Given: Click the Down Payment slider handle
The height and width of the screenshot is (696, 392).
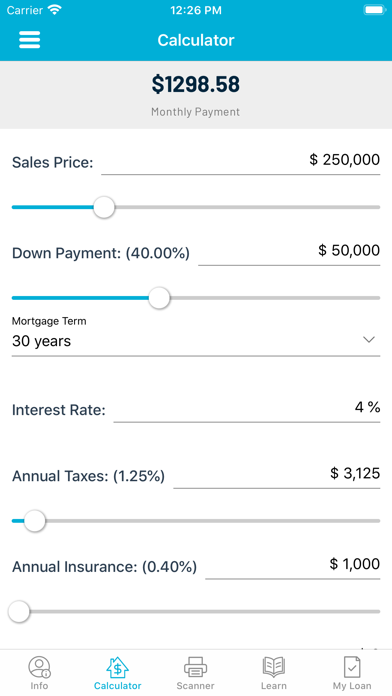Looking at the screenshot, I should [x=159, y=298].
